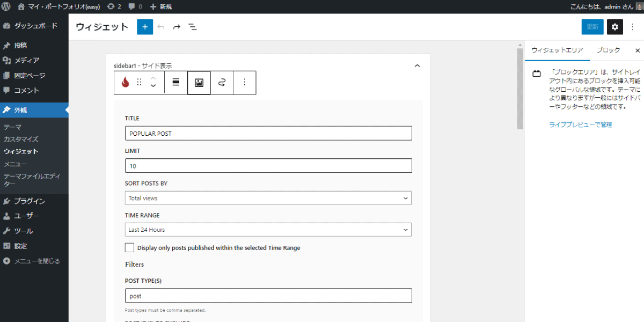Click the undo arrow in editor header
Image resolution: width=644 pixels, height=322 pixels.
click(x=161, y=27)
